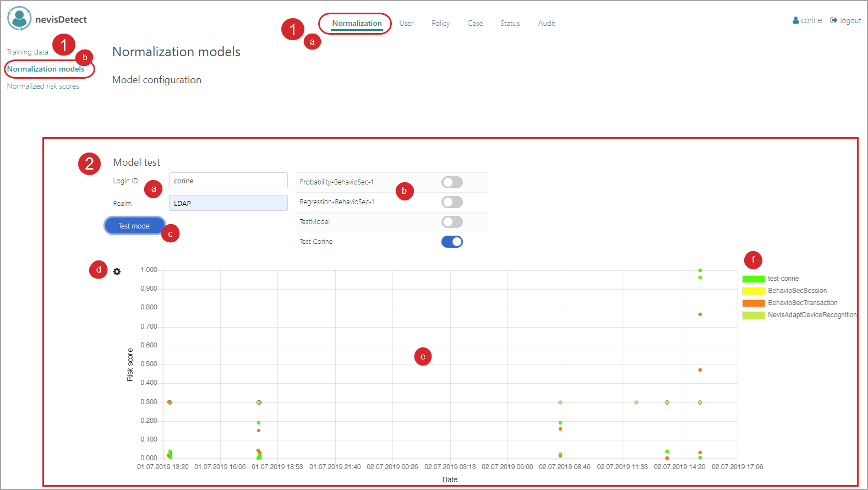Select the Audit tab
The height and width of the screenshot is (490, 868).
[547, 23]
